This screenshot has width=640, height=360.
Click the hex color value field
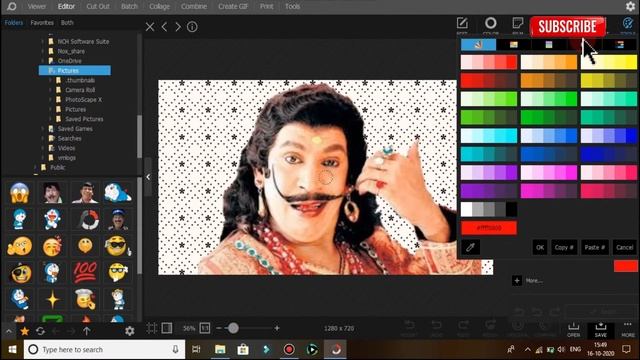pyautogui.click(x=489, y=228)
